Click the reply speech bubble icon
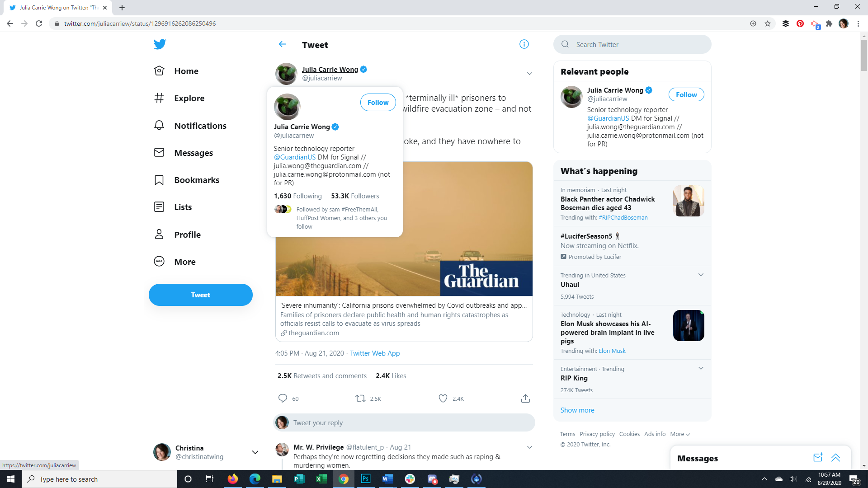868x488 pixels. (283, 399)
